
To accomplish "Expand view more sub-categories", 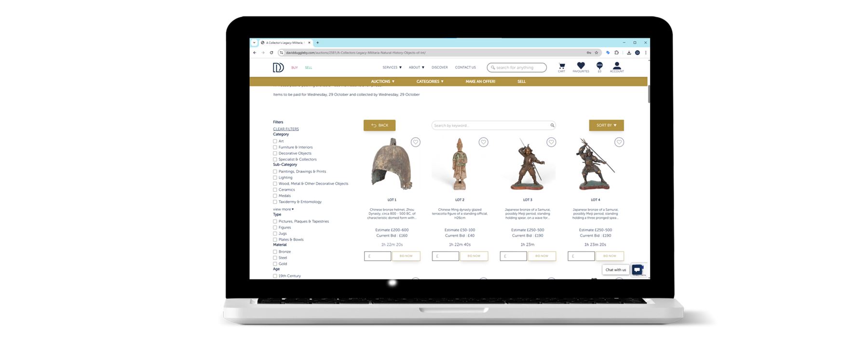I will pyautogui.click(x=283, y=209).
